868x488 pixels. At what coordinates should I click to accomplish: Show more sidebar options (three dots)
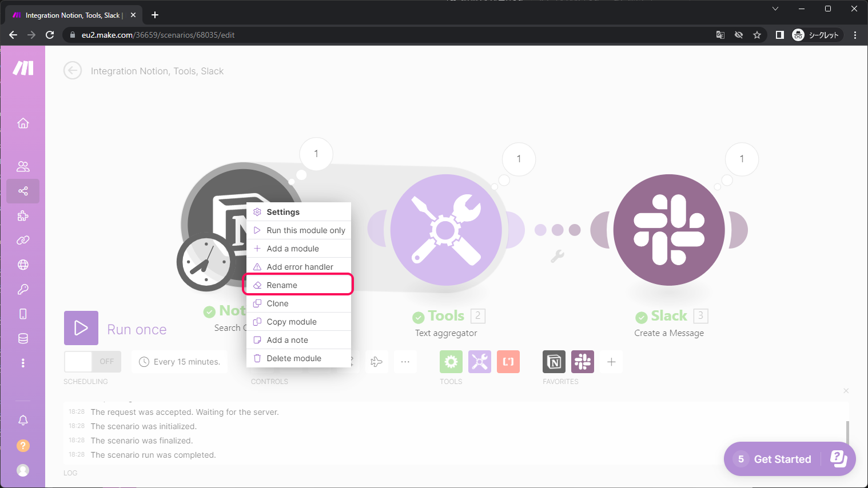tap(23, 363)
